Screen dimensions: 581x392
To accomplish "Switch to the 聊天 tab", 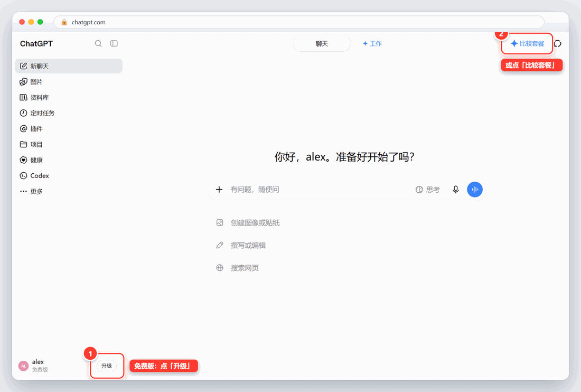I will [x=322, y=44].
